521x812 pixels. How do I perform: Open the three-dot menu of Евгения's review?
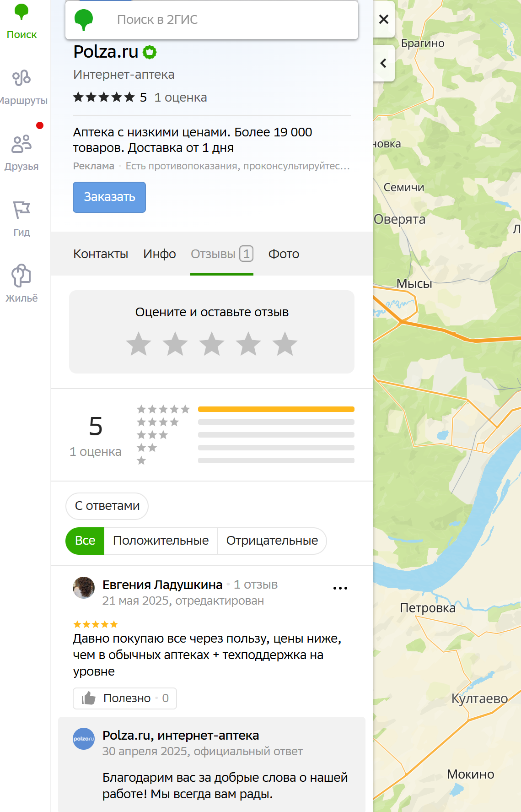(340, 588)
